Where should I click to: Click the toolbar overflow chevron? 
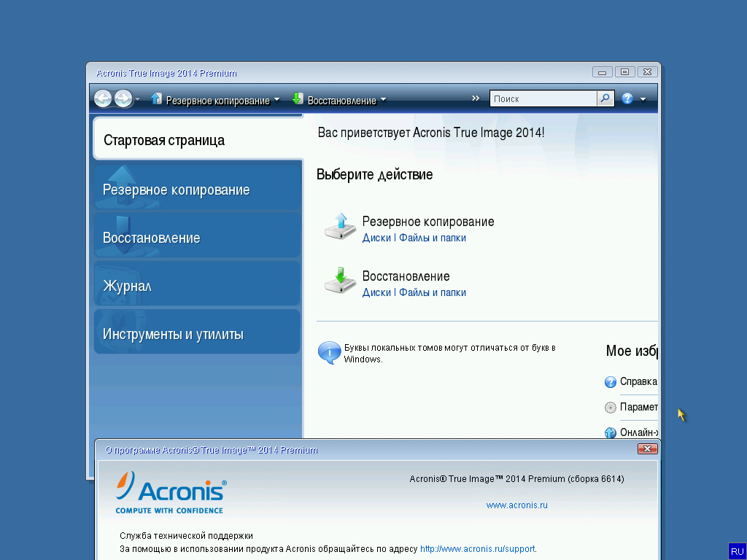coord(476,98)
